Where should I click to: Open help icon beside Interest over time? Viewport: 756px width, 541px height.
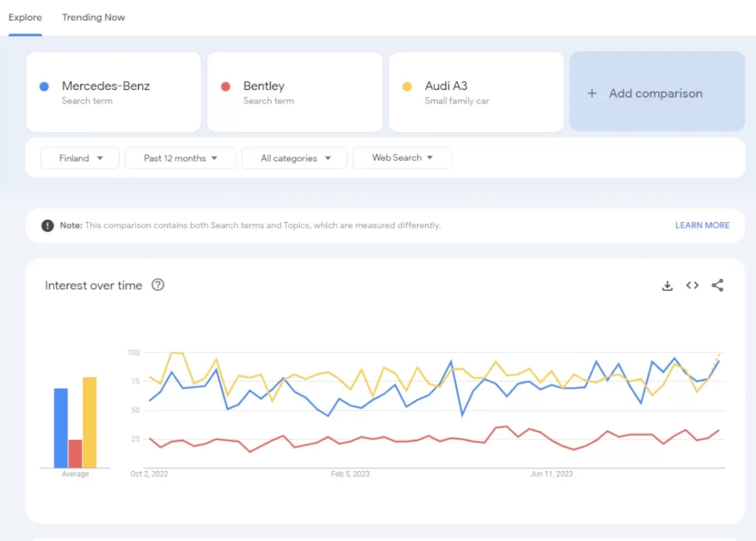157,285
